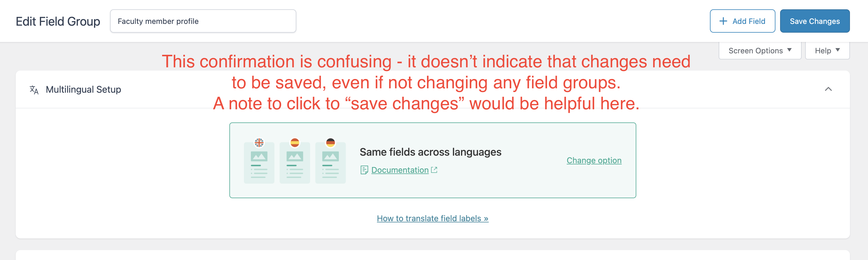The height and width of the screenshot is (260, 868).
Task: Open the Documentation link
Action: 400,170
